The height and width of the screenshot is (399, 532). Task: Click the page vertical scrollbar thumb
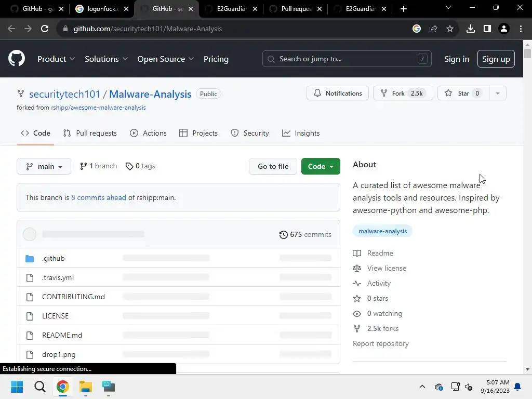click(527, 54)
